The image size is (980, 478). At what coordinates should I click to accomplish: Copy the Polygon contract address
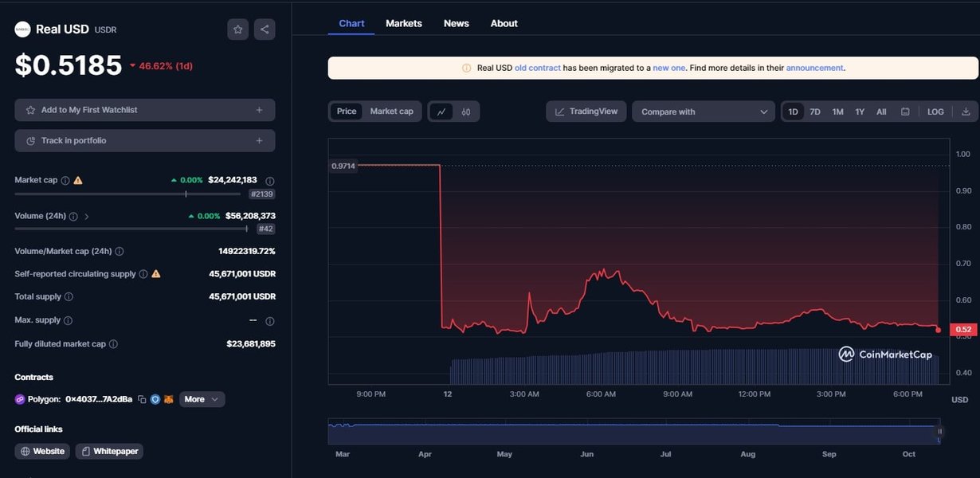(x=142, y=399)
